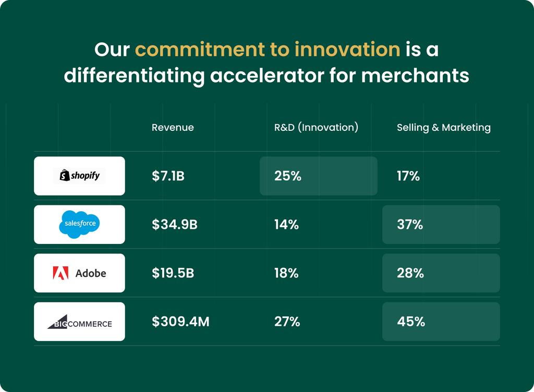Select the Selling & Marketing column header
The height and width of the screenshot is (392, 534).
pyautogui.click(x=443, y=128)
